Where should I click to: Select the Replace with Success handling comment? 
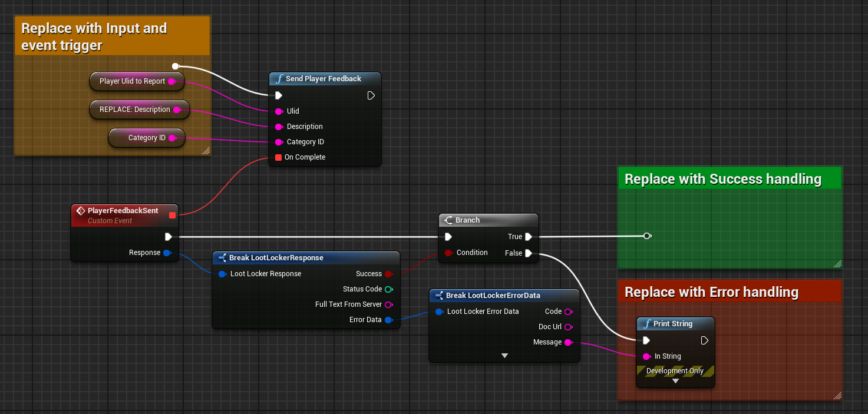coord(722,179)
